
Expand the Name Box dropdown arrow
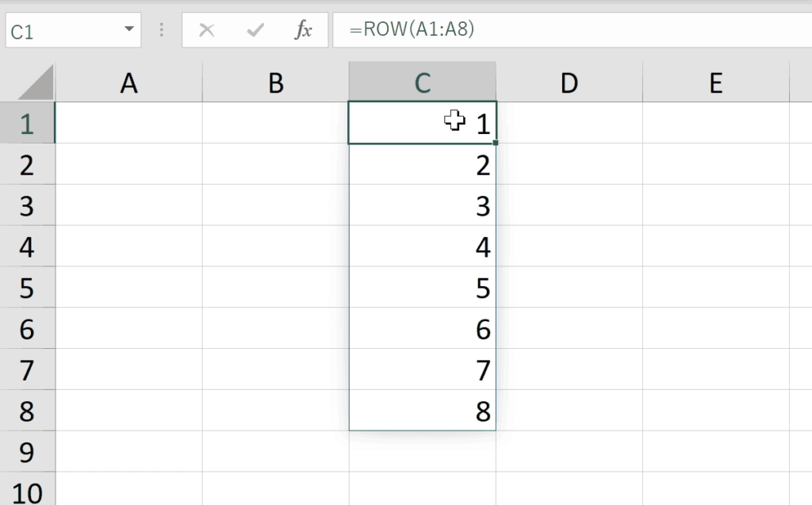pyautogui.click(x=129, y=30)
